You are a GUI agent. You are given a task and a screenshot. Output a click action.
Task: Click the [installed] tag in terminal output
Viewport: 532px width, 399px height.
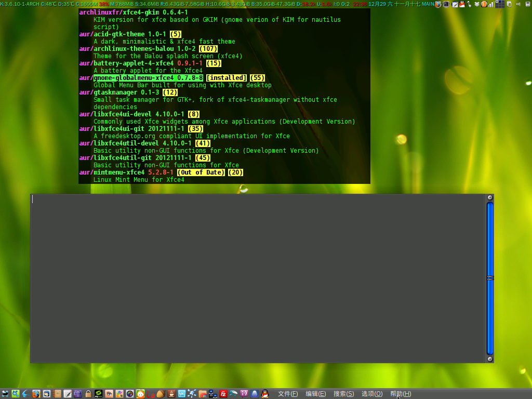pos(227,78)
